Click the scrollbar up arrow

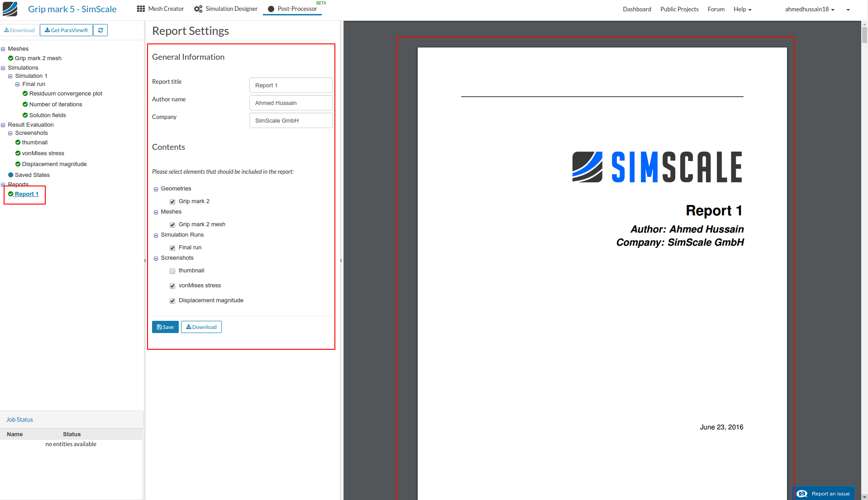(x=864, y=24)
